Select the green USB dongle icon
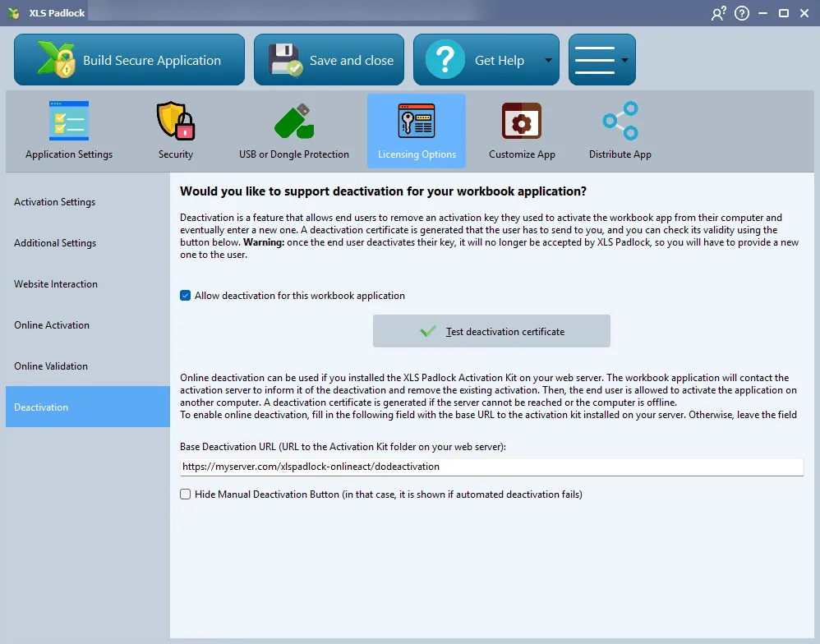This screenshot has width=820, height=644. (x=294, y=121)
